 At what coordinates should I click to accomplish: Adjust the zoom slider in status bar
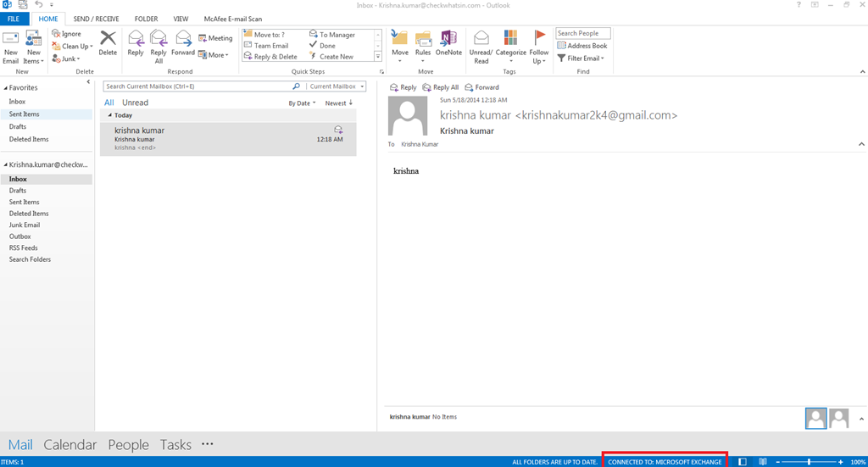point(809,461)
